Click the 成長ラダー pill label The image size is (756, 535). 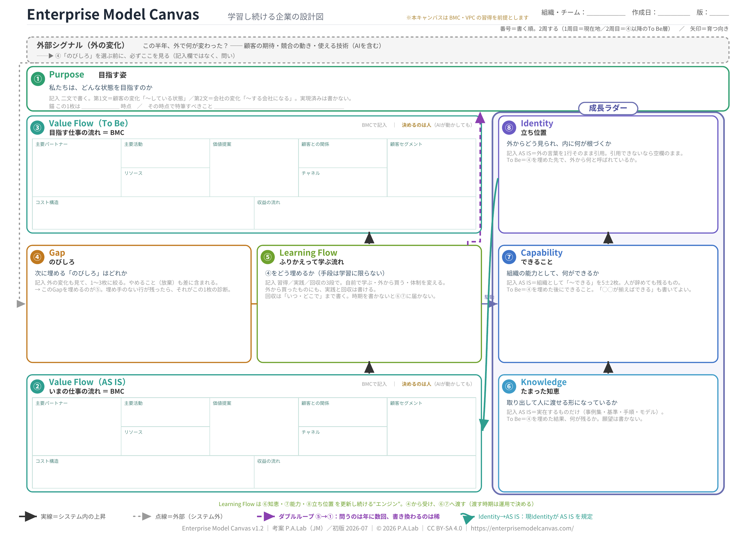[608, 108]
